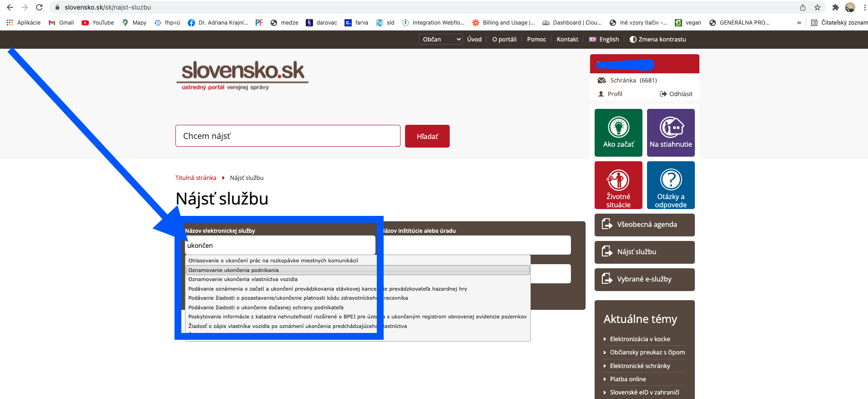Screen dimensions: 868x399
Task: Open the Všeobecná agenda button
Action: point(645,225)
